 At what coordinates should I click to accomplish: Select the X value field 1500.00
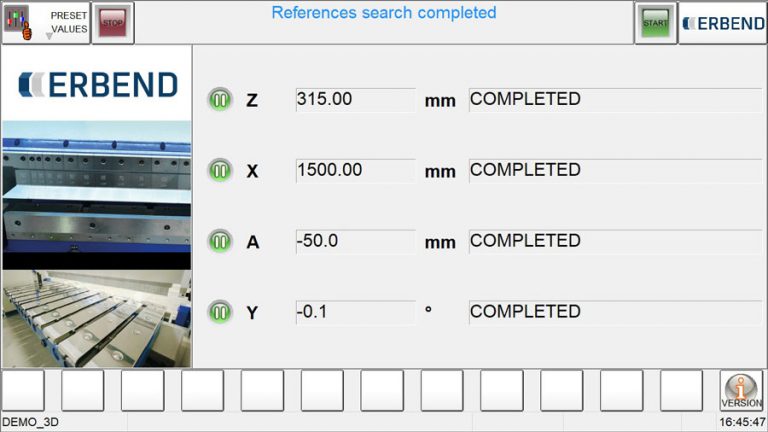[355, 170]
